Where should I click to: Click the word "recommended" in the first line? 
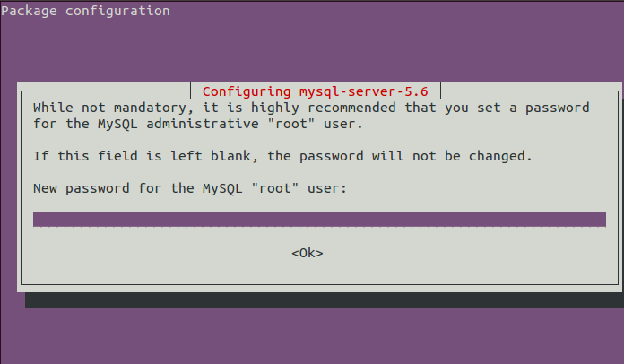tap(351, 108)
